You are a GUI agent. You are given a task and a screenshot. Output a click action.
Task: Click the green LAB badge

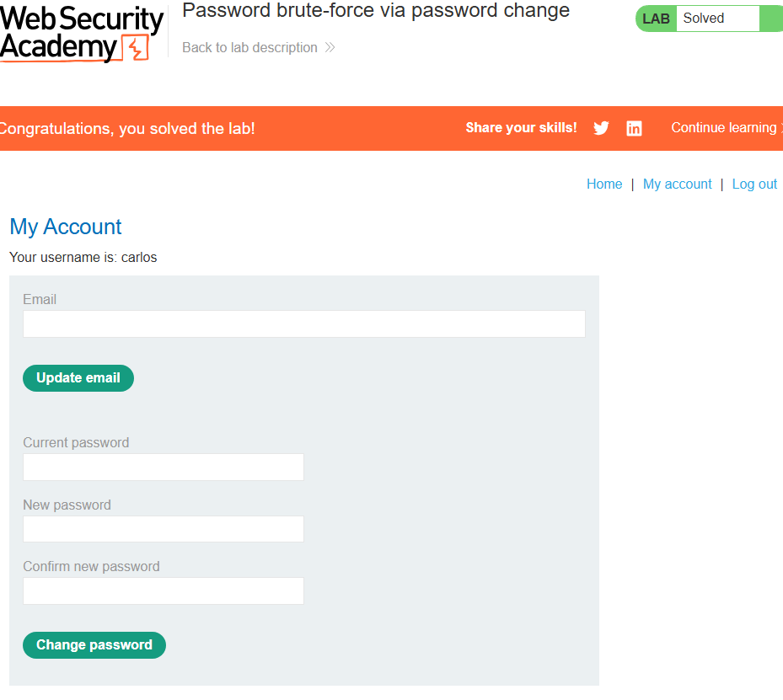click(x=656, y=19)
